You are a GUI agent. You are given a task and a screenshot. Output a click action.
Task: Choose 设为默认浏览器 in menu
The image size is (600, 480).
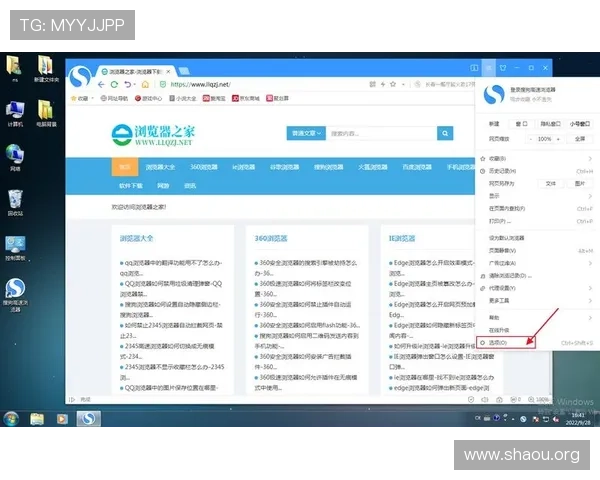506,238
